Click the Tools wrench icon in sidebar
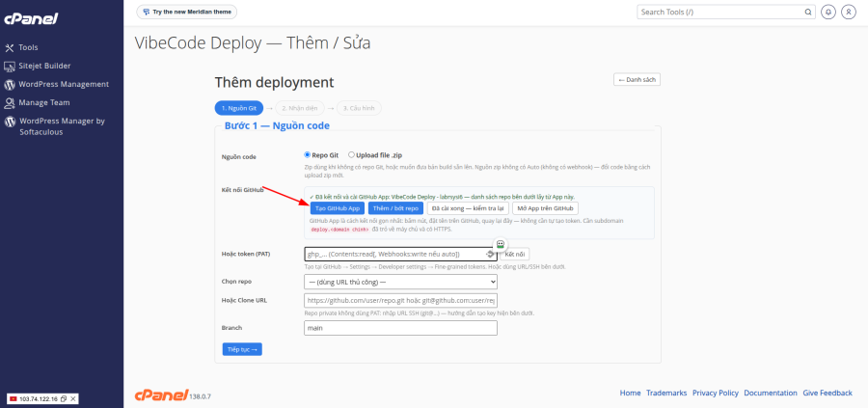 click(x=10, y=48)
